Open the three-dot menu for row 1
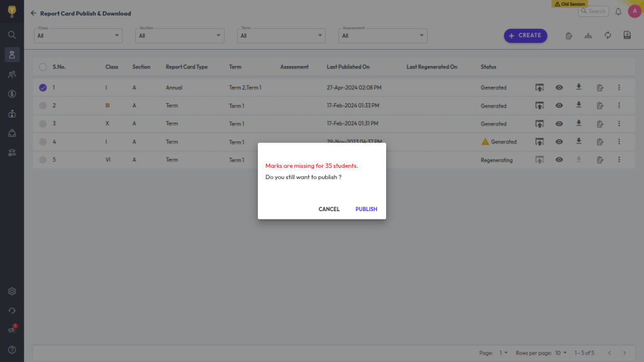 tap(619, 87)
